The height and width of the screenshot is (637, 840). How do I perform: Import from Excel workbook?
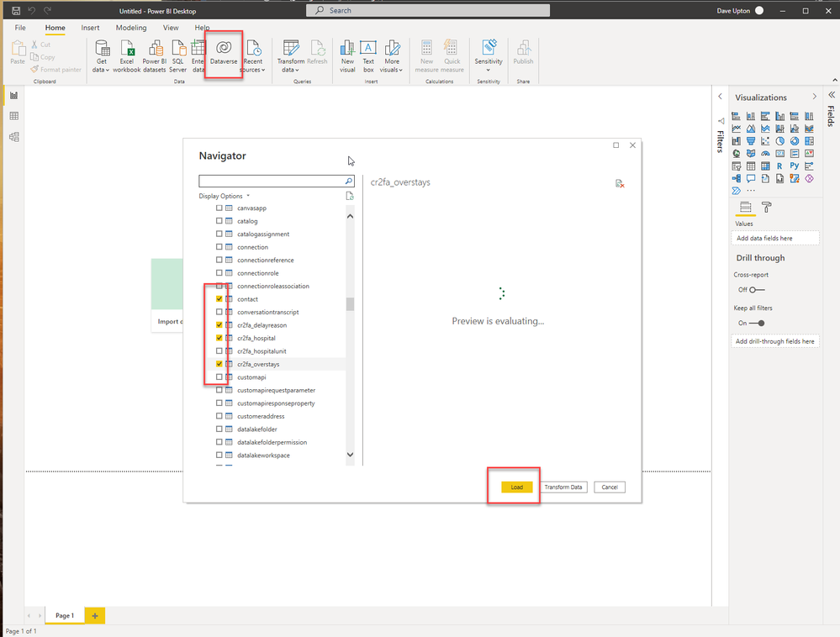pos(127,55)
